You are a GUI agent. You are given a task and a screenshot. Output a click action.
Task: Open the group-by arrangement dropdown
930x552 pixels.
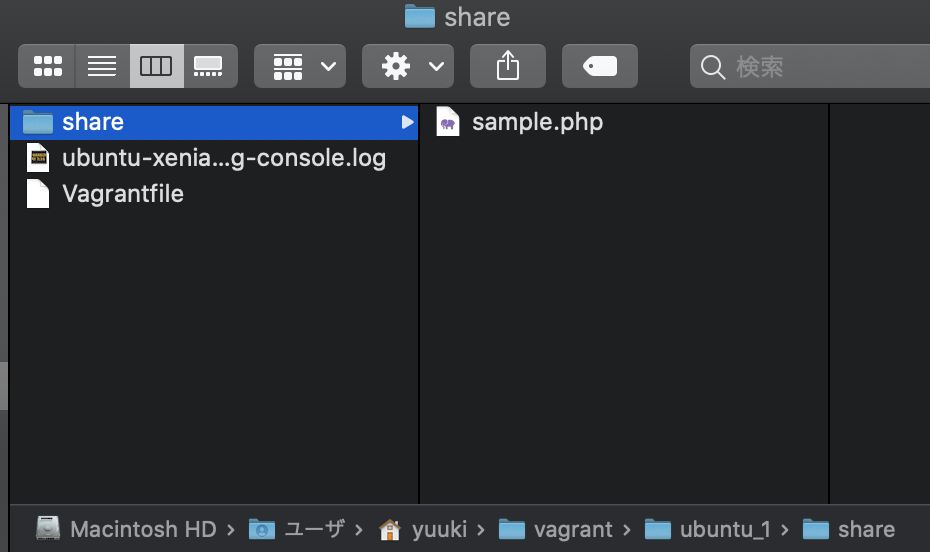tap(300, 67)
